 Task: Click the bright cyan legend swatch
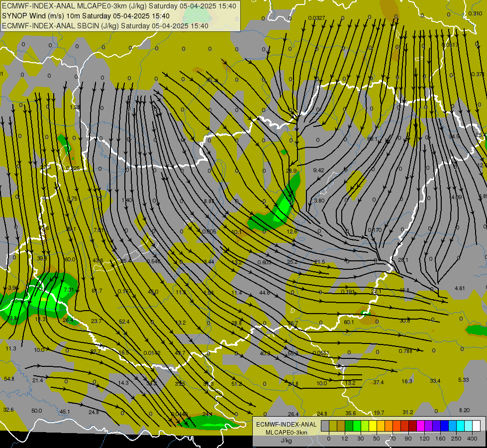[460, 426]
